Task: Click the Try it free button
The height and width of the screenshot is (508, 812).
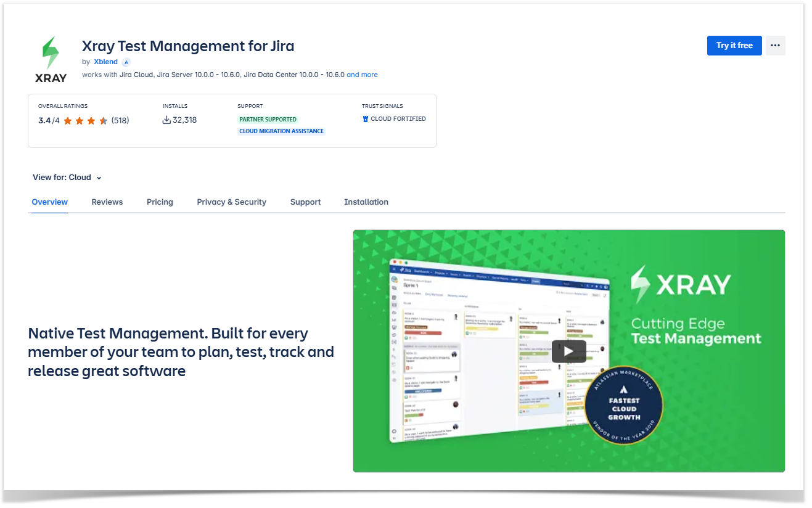Action: pyautogui.click(x=734, y=46)
